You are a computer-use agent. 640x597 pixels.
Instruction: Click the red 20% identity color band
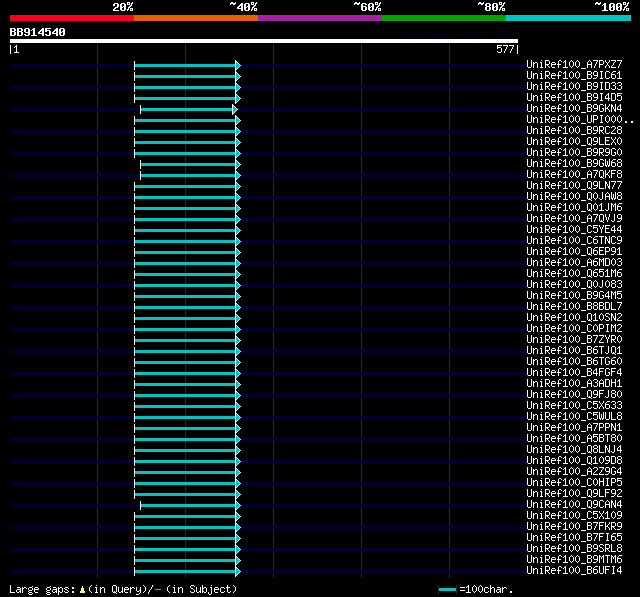[x=72, y=18]
